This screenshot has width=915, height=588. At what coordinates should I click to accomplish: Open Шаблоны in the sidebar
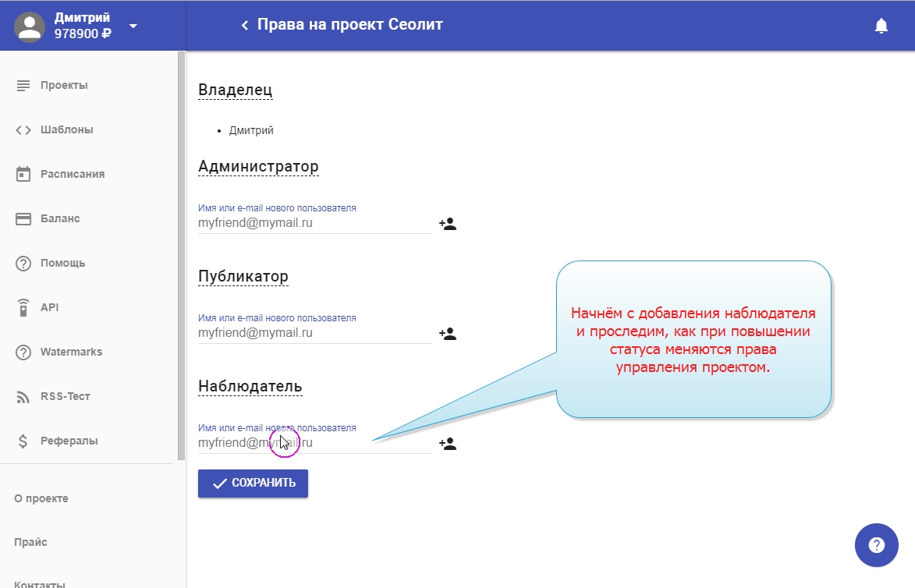(66, 129)
